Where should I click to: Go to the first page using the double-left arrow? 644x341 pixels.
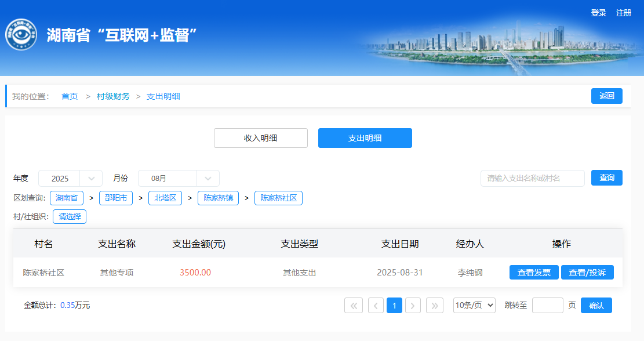tap(353, 305)
